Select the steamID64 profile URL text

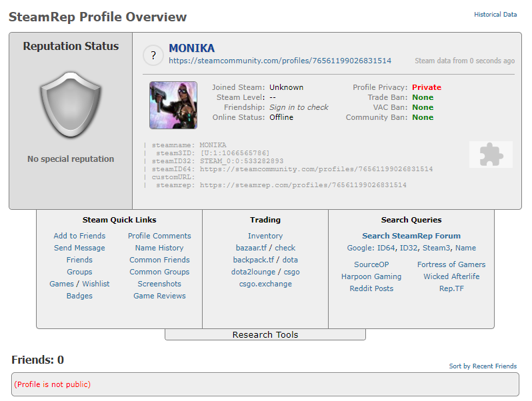click(x=316, y=169)
